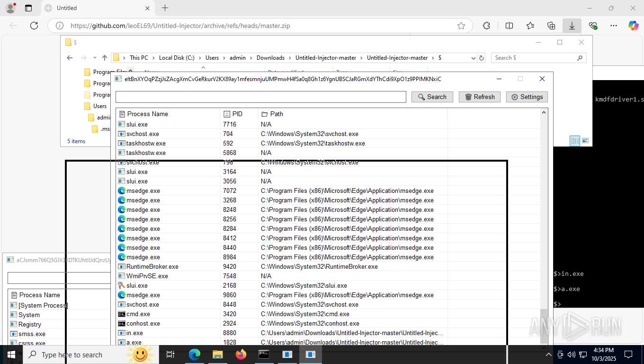Click the cmd.exe icon, PID 3420
Image resolution: width=644 pixels, height=364 pixels.
pos(121,314)
